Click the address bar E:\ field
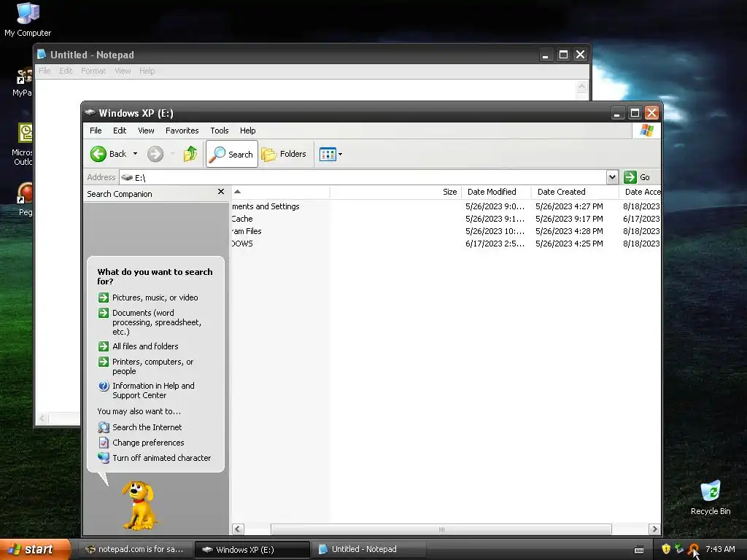 tap(363, 177)
